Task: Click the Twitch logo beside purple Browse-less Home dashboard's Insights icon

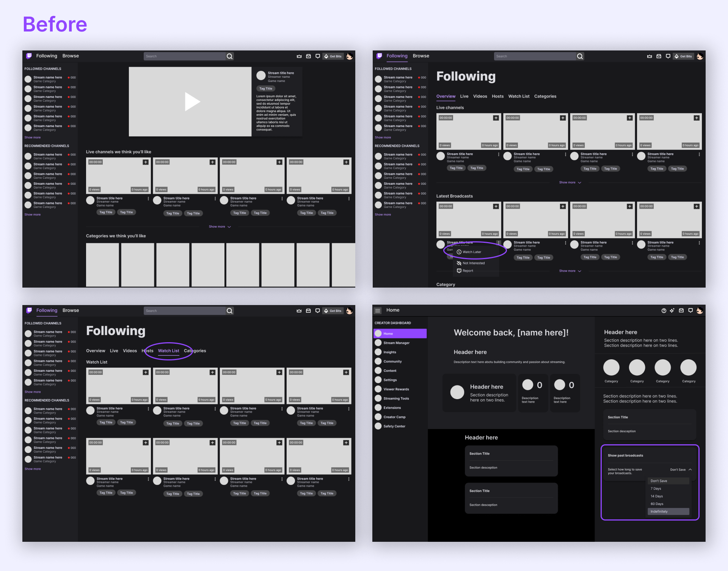Action: tap(378, 352)
